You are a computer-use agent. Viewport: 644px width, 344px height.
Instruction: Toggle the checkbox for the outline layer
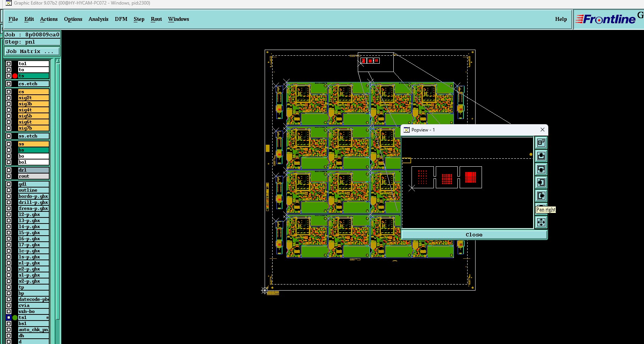pos(9,190)
